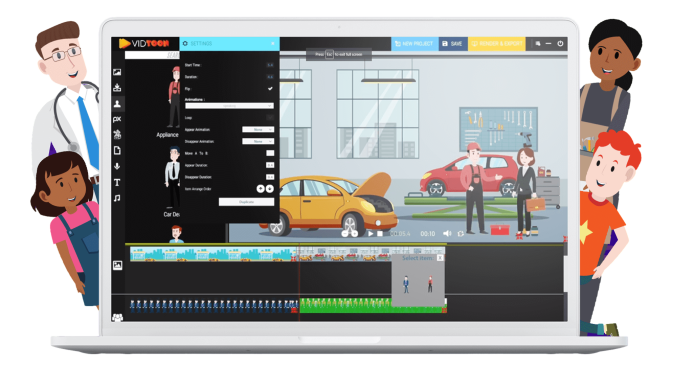Viewport: 673px width, 371px height.
Task: Open the Animations dropdown
Action: [x=229, y=106]
